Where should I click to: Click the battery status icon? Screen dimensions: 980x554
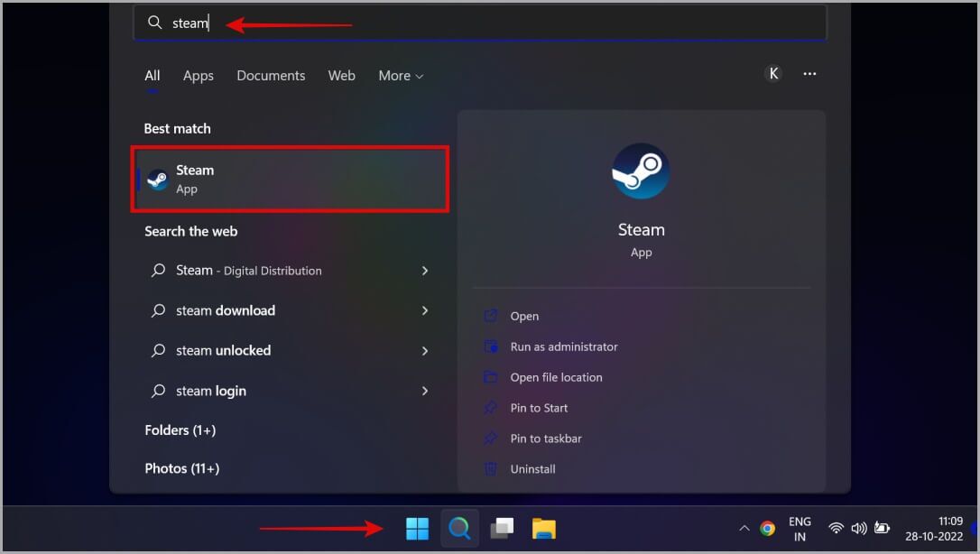(882, 529)
